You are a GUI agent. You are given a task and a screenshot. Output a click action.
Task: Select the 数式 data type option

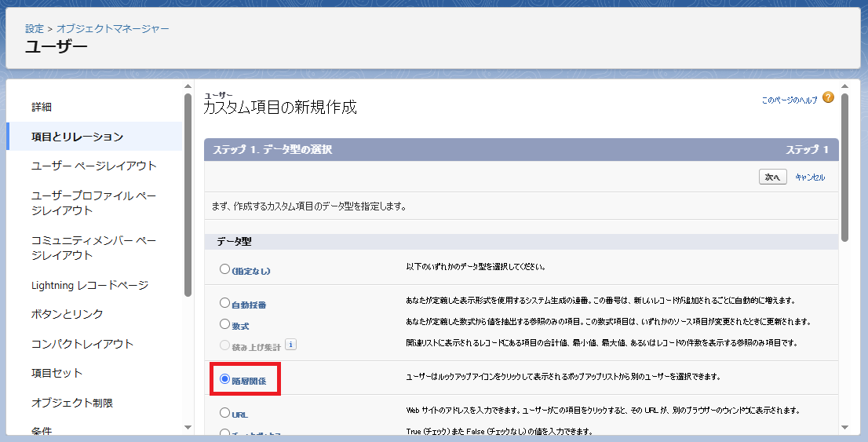pyautogui.click(x=225, y=324)
